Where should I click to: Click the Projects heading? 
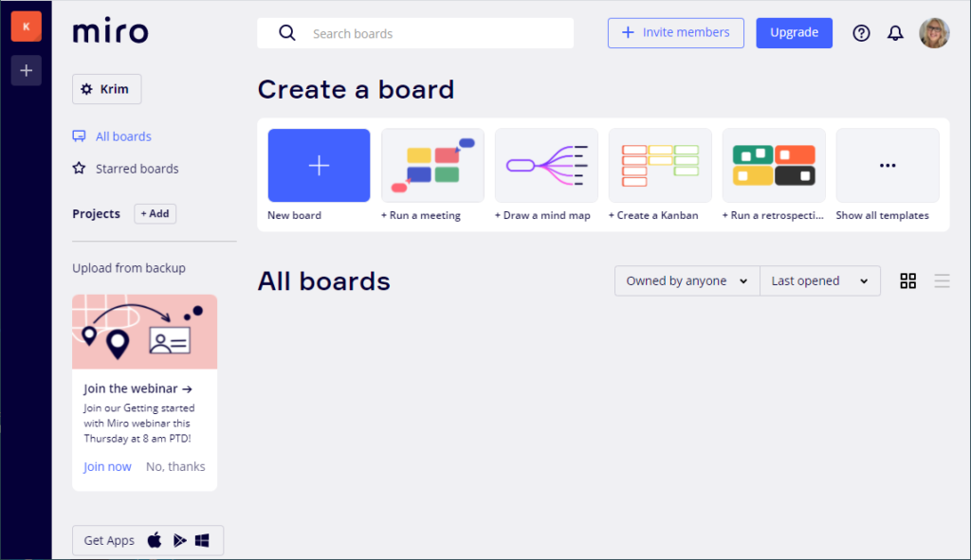[x=96, y=213]
